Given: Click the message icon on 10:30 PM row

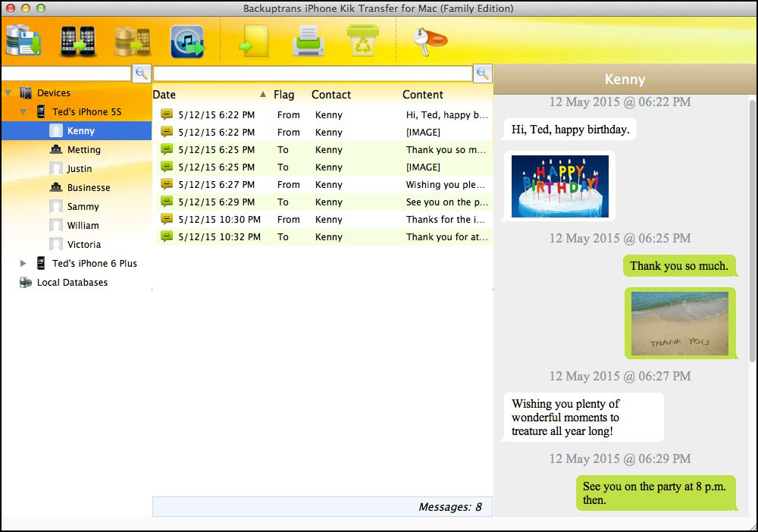Looking at the screenshot, I should coord(167,219).
